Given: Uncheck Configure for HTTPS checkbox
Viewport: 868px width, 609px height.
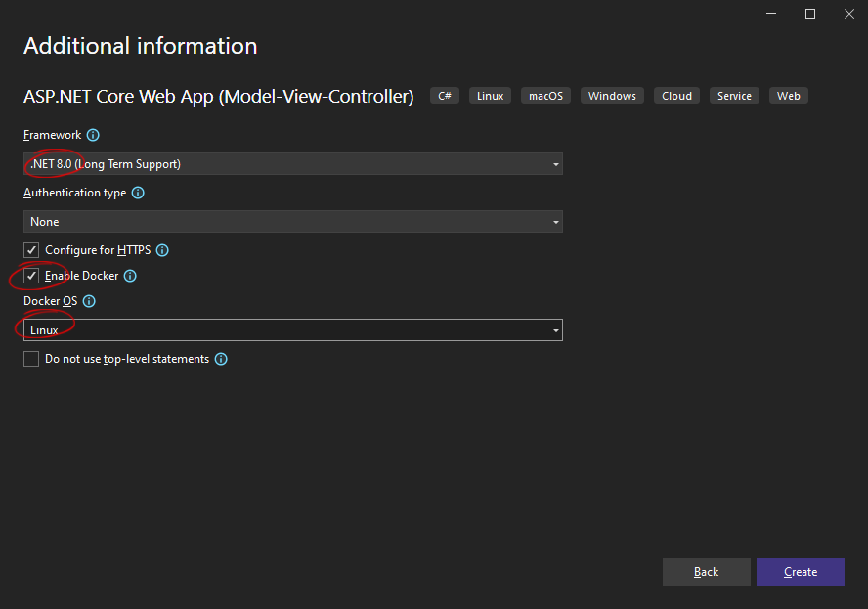Looking at the screenshot, I should pyautogui.click(x=31, y=250).
